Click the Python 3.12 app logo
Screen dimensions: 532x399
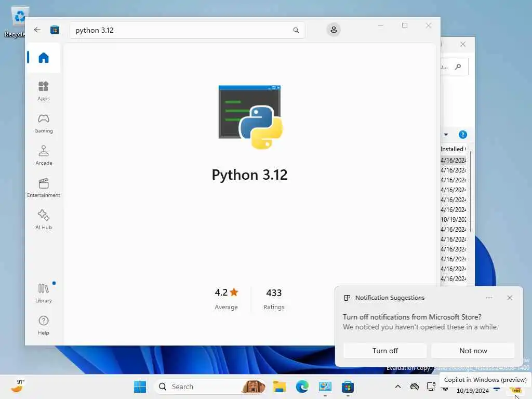point(250,117)
